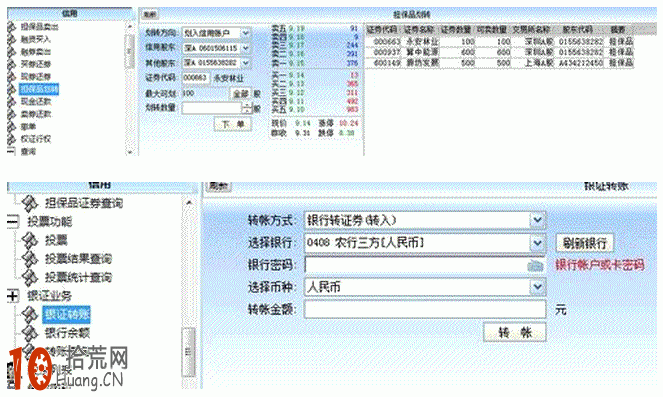Select 融资买入 in the credit tree
Viewport: 663px width, 397px height.
click(36, 39)
